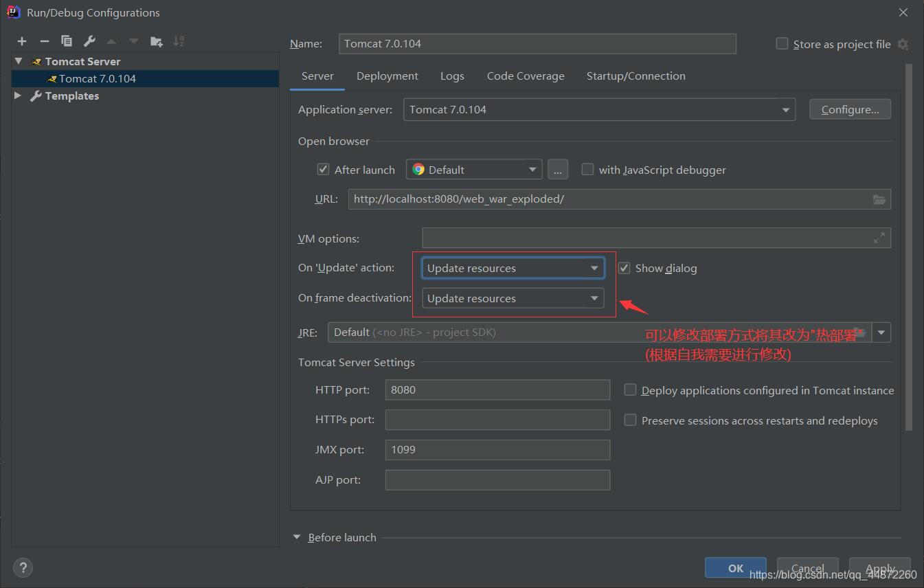The image size is (924, 588).
Task: Browse the URL with the folder icon
Action: tap(879, 199)
